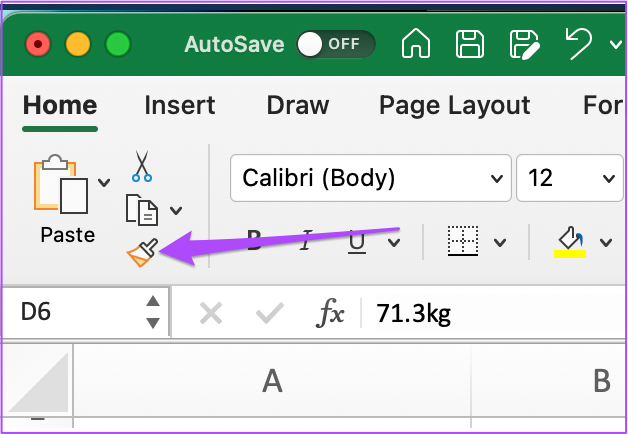
Task: Undo the last action
Action: click(x=579, y=43)
